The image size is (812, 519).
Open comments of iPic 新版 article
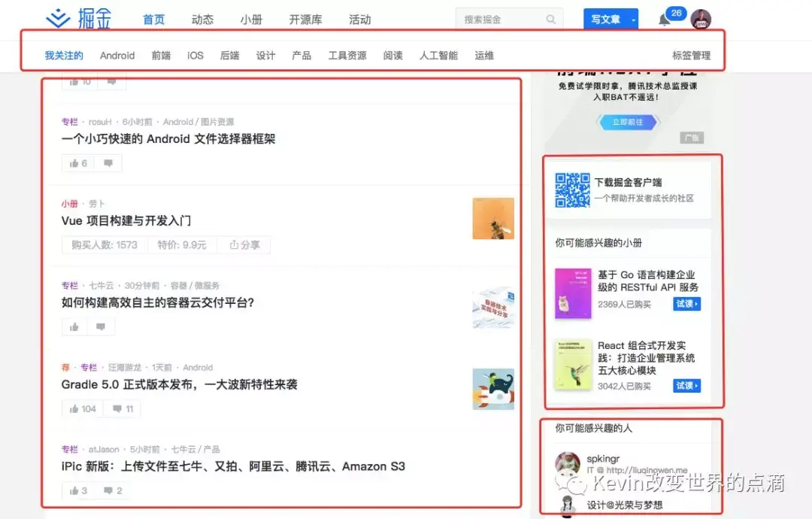click(112, 490)
